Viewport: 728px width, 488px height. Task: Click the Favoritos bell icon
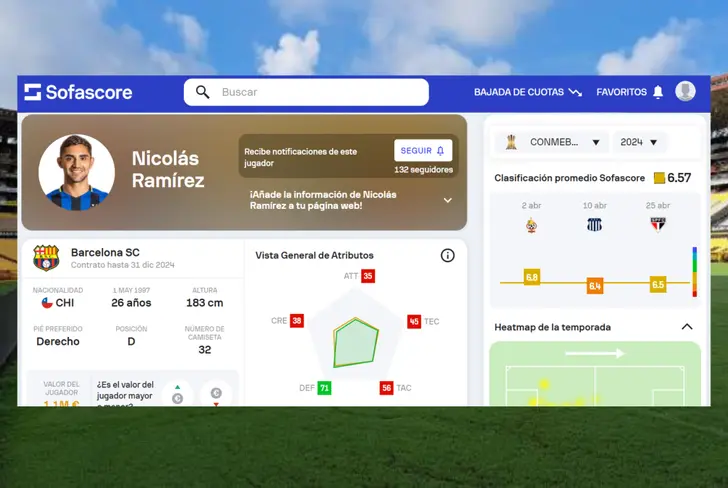tap(658, 92)
